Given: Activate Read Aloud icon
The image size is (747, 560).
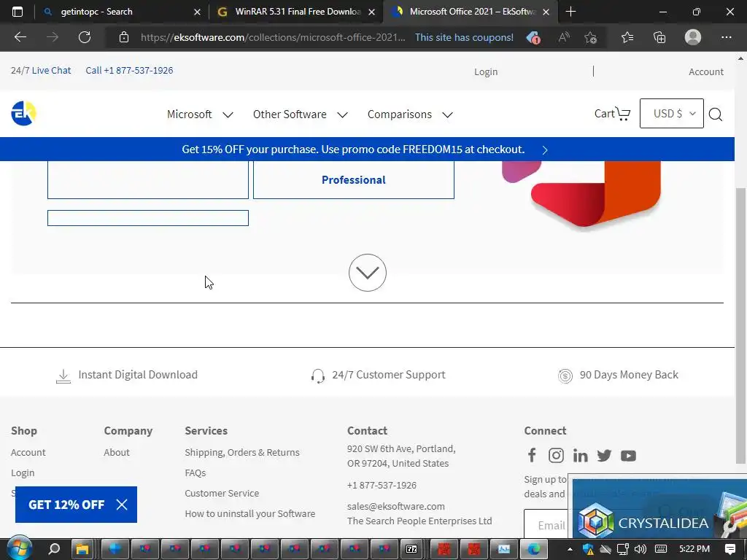Looking at the screenshot, I should pos(564,37).
